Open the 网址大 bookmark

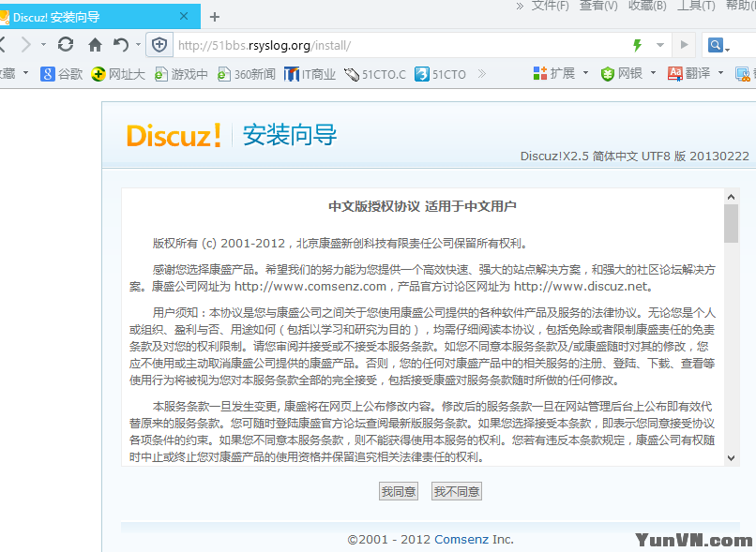click(118, 74)
